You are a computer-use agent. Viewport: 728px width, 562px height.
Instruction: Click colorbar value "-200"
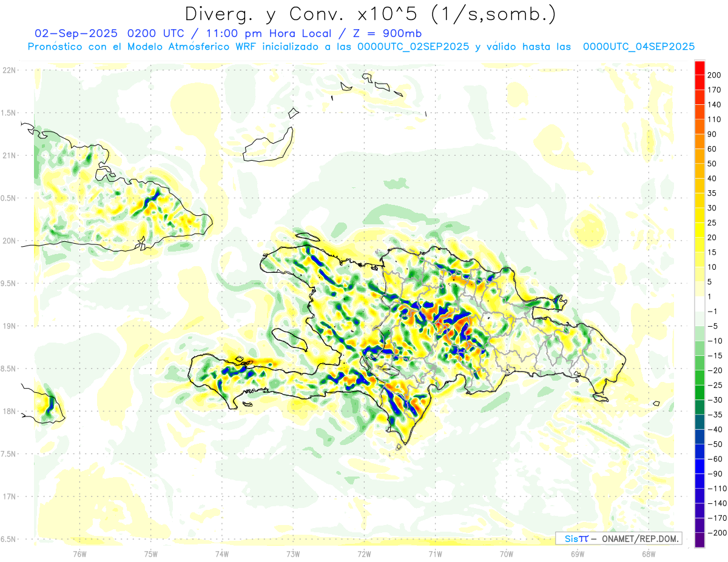pyautogui.click(x=718, y=533)
